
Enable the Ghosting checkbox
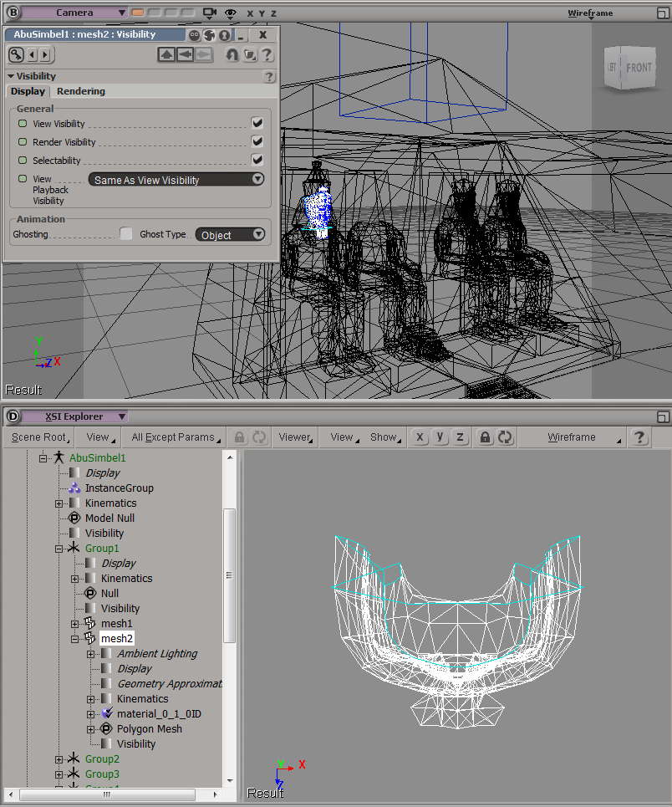[125, 233]
